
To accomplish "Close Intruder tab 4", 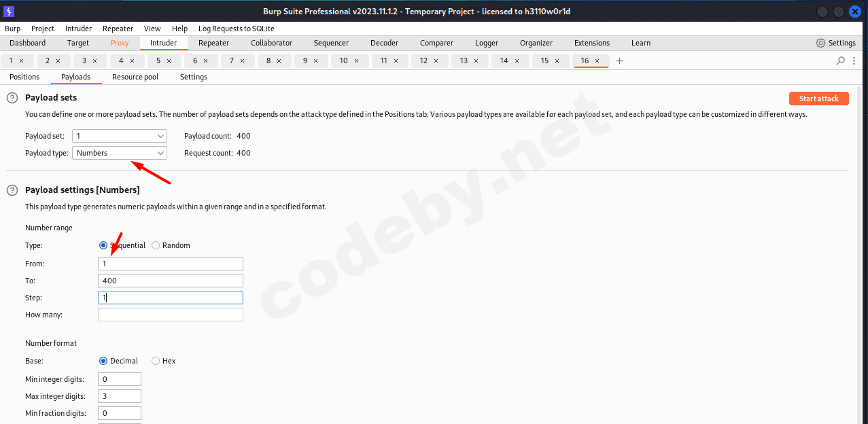I will pyautogui.click(x=132, y=60).
